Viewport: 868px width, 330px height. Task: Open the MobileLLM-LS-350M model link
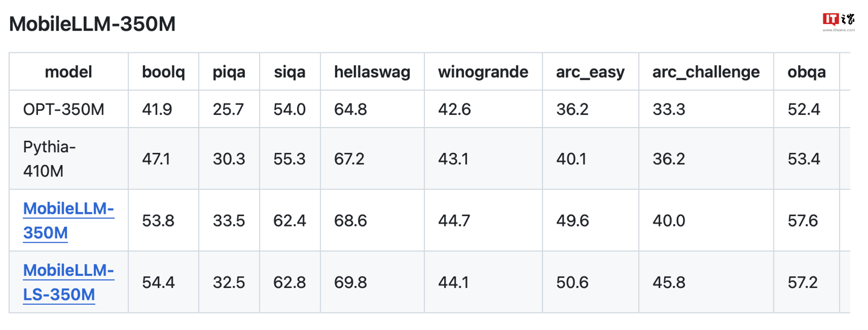click(68, 282)
